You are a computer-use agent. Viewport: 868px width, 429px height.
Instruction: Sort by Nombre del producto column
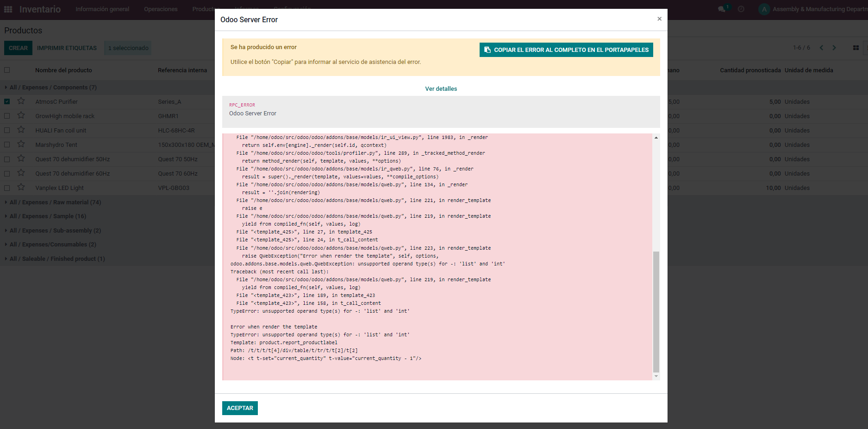(63, 70)
